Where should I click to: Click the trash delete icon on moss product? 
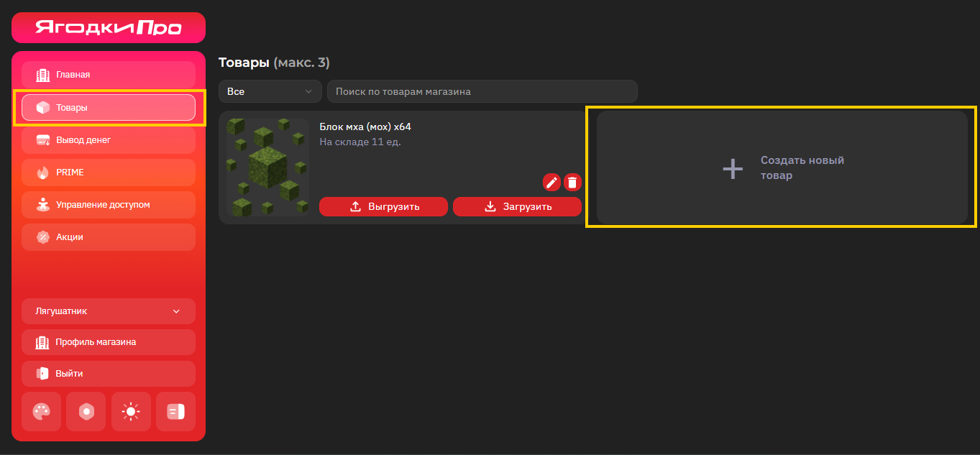(572, 182)
